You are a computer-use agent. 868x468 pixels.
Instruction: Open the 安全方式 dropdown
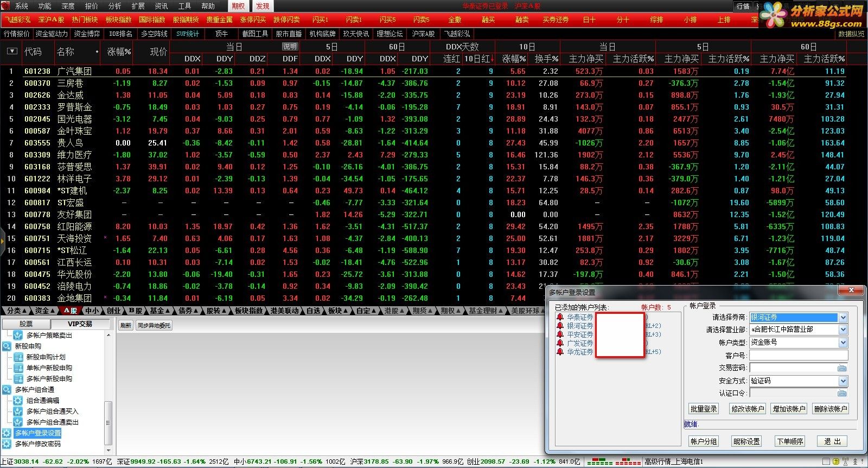click(843, 381)
